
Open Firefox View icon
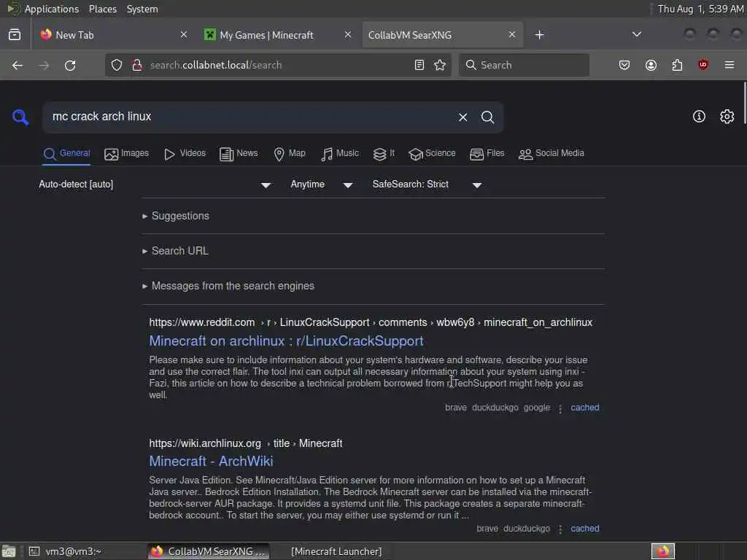click(15, 35)
